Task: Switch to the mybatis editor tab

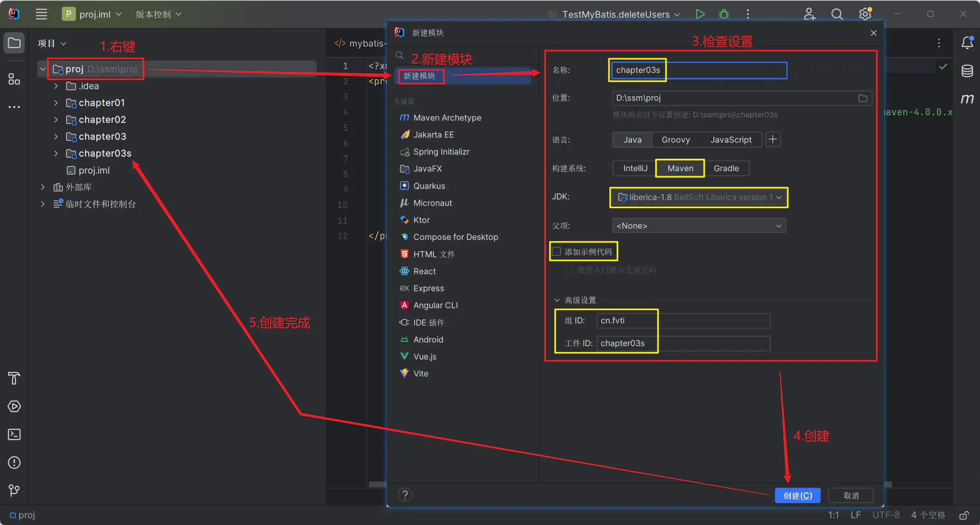Action: pos(361,43)
